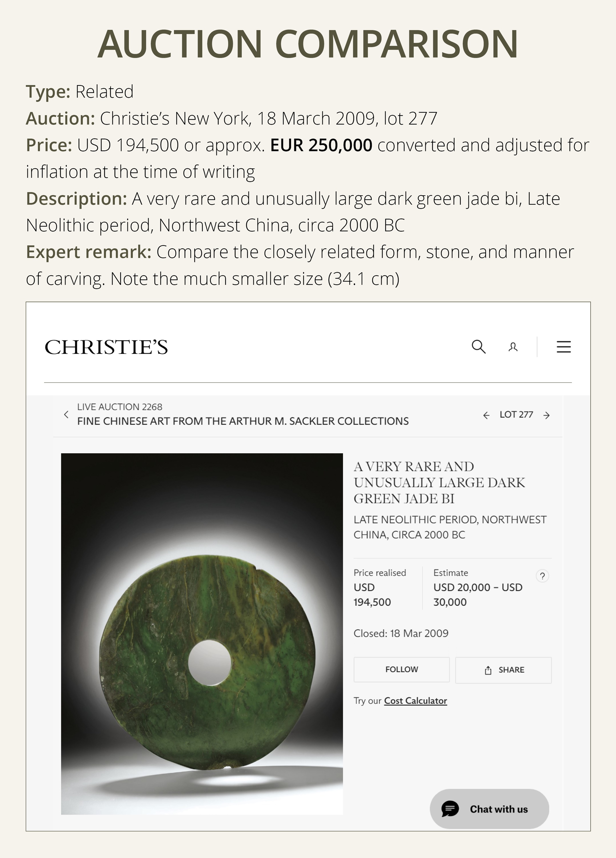Open the hamburger menu icon
616x858 pixels.
[563, 347]
